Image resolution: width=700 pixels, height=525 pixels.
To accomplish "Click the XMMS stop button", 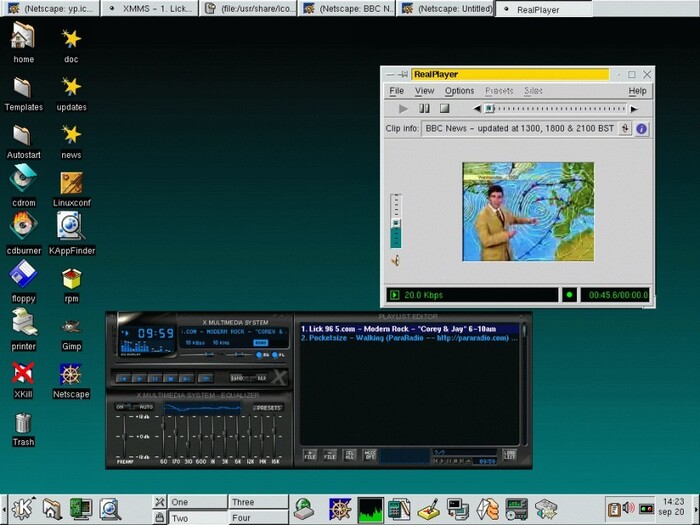I will tap(170, 379).
